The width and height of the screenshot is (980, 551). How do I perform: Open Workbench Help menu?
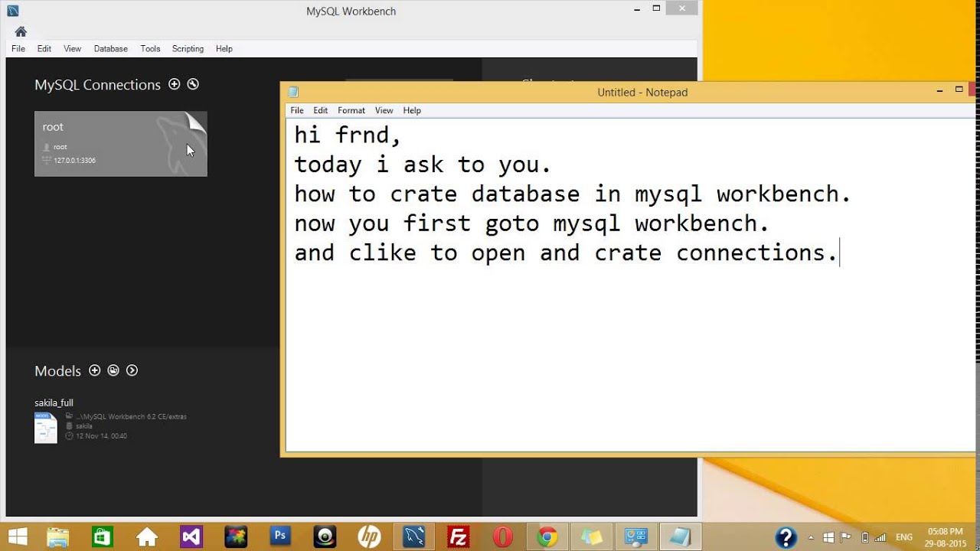(224, 48)
